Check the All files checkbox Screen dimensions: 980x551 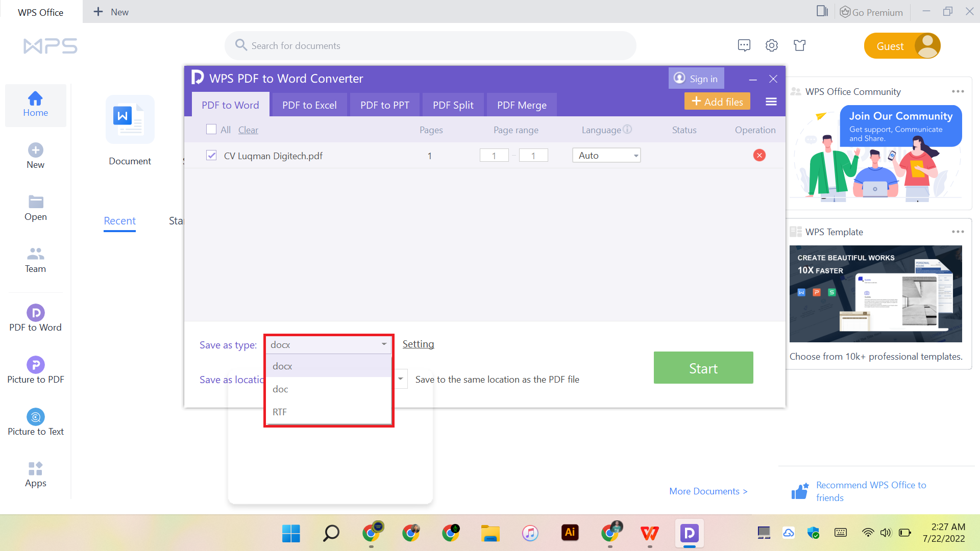211,129
